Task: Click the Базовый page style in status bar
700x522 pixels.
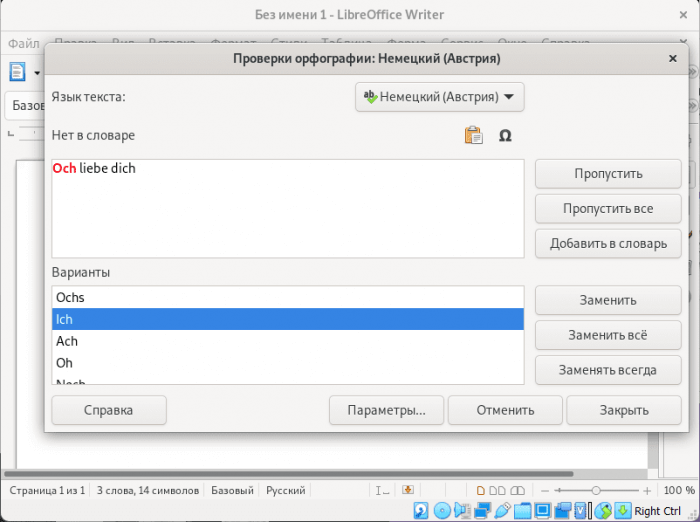Action: tap(232, 490)
